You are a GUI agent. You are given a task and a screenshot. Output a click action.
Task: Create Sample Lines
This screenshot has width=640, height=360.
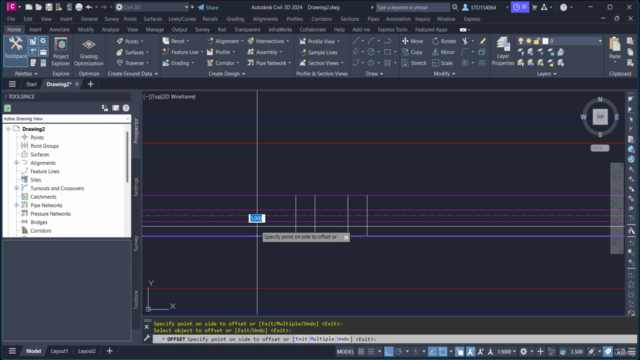tap(318, 52)
